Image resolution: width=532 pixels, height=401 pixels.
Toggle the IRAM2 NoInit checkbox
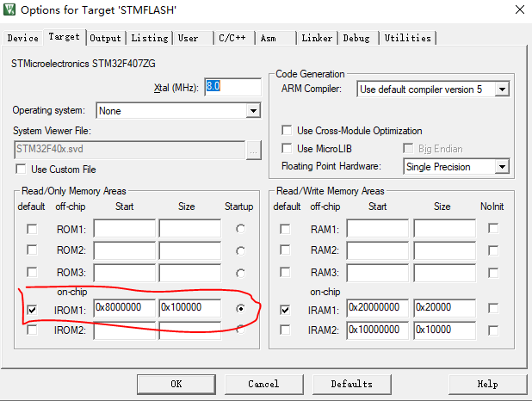coord(493,330)
